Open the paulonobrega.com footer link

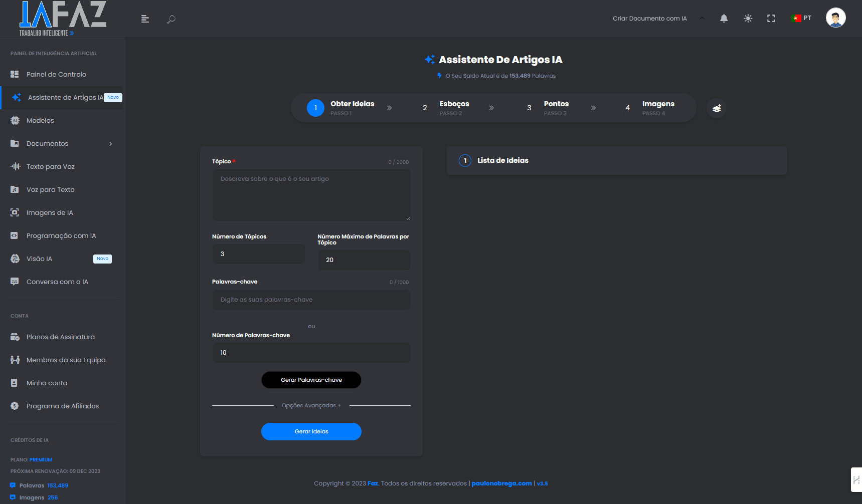click(501, 483)
